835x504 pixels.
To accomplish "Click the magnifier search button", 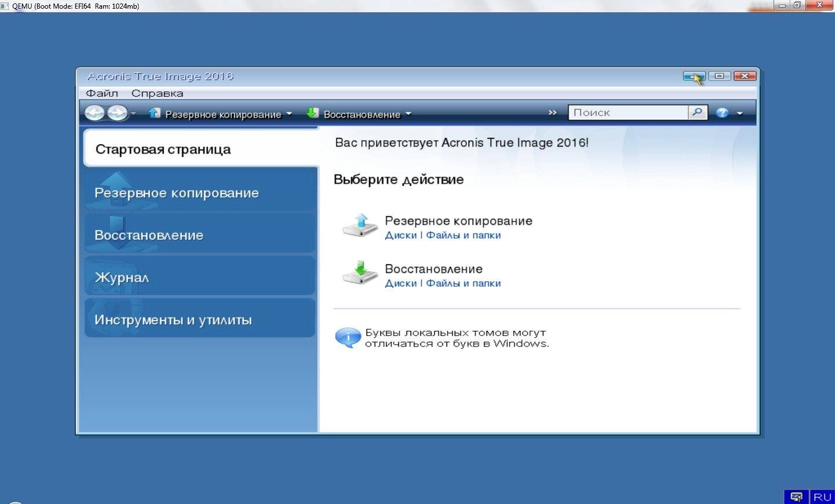I will (698, 112).
